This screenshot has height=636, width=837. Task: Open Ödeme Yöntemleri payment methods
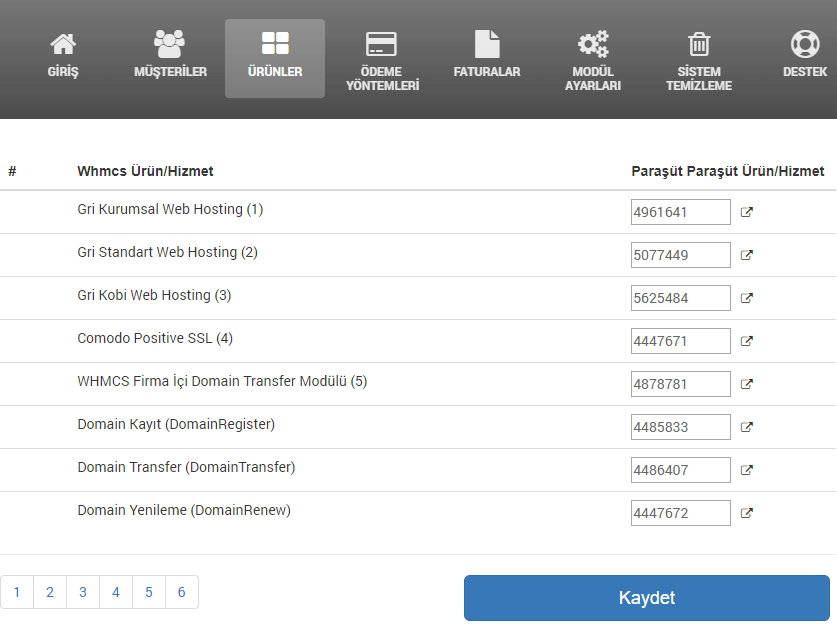(382, 61)
